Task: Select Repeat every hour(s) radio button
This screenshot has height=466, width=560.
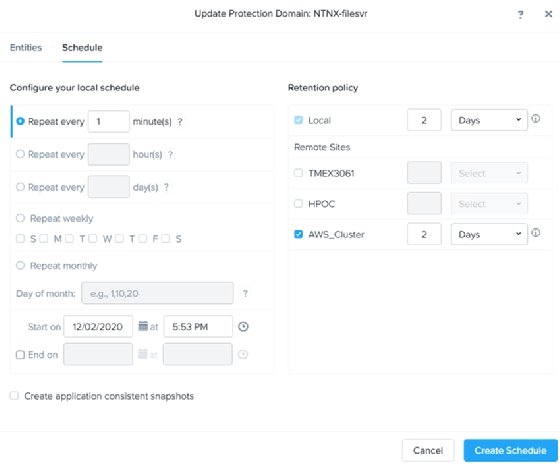Action: tap(20, 154)
